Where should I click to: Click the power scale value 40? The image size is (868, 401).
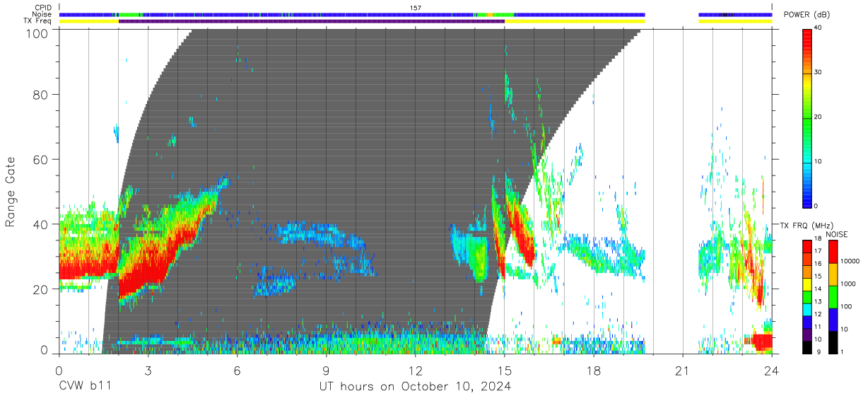(x=819, y=28)
